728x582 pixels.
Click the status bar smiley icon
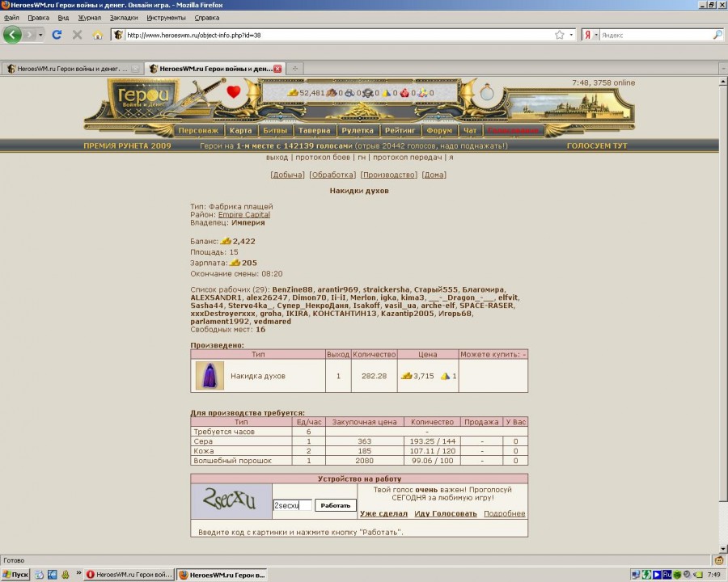[719, 560]
